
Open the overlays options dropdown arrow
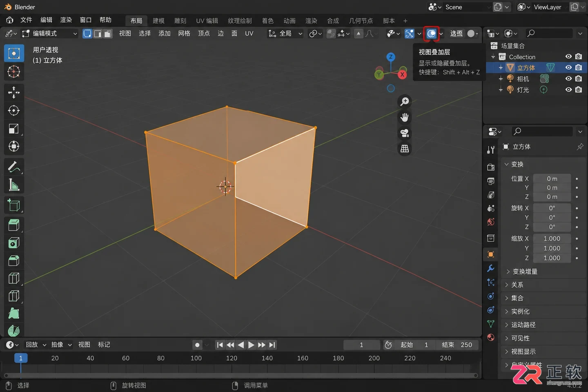click(x=441, y=33)
